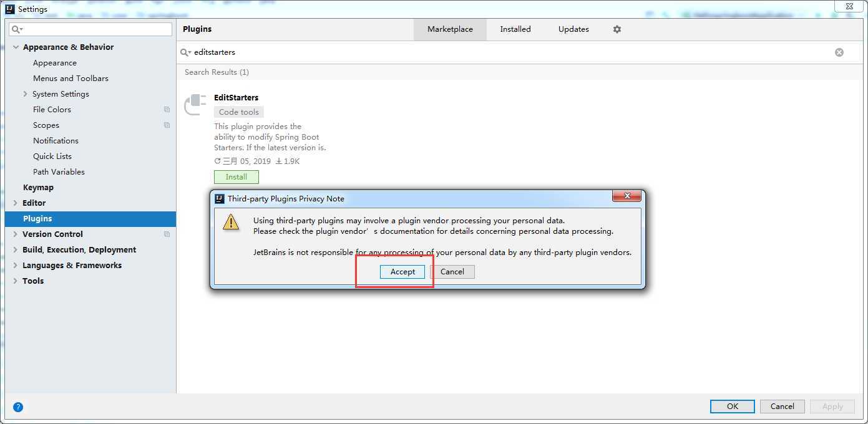Clear the editstarters search text
This screenshot has width=868, height=424.
(839, 52)
